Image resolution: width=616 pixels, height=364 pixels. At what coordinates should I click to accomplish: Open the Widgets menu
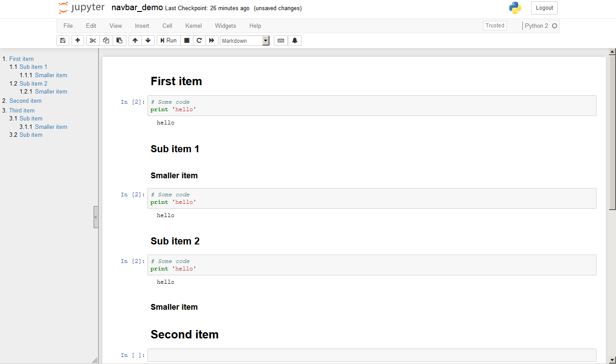[x=225, y=26]
